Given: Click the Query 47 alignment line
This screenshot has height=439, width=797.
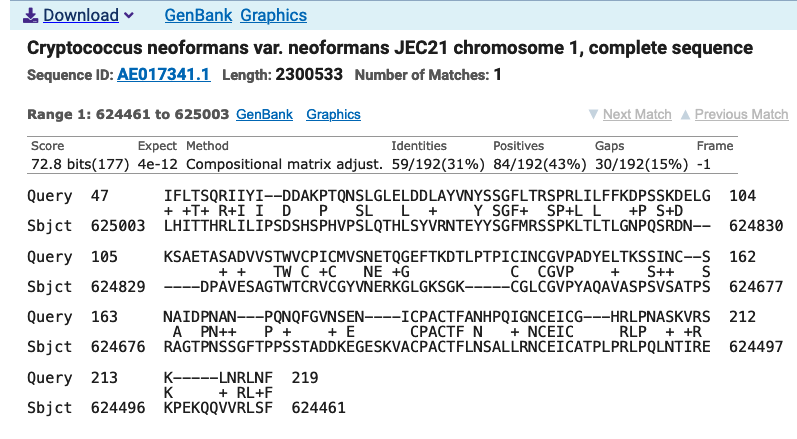Looking at the screenshot, I should coord(391,196).
